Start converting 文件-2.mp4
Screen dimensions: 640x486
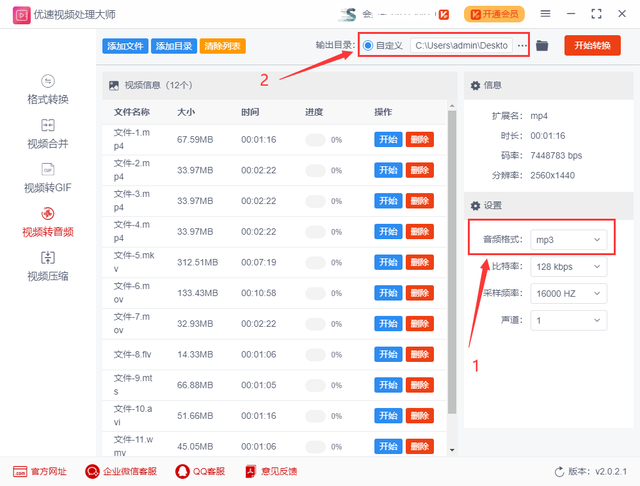click(x=388, y=170)
